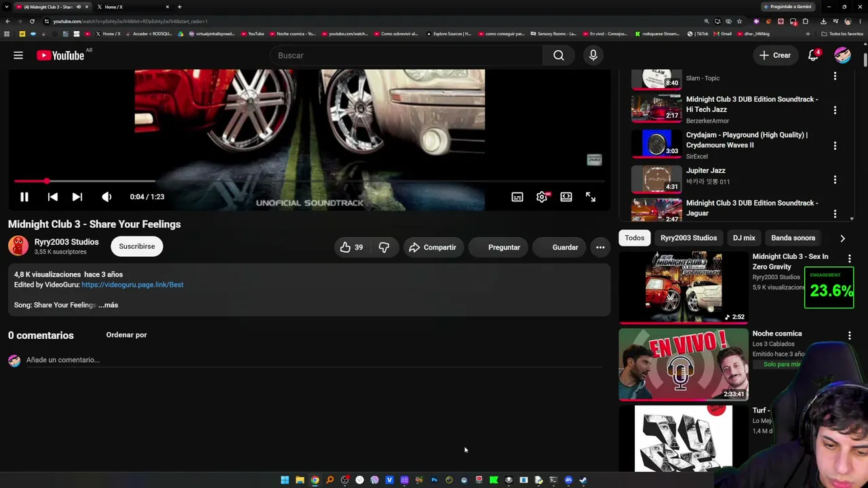The image size is (868, 488).
Task: Save the video with Guardar
Action: [559, 247]
